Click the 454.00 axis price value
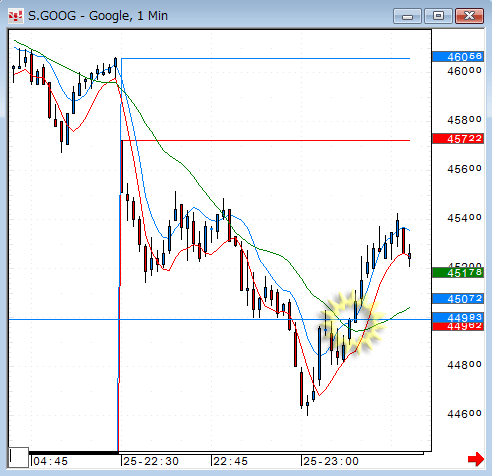This screenshot has width=492, height=476. click(x=464, y=218)
